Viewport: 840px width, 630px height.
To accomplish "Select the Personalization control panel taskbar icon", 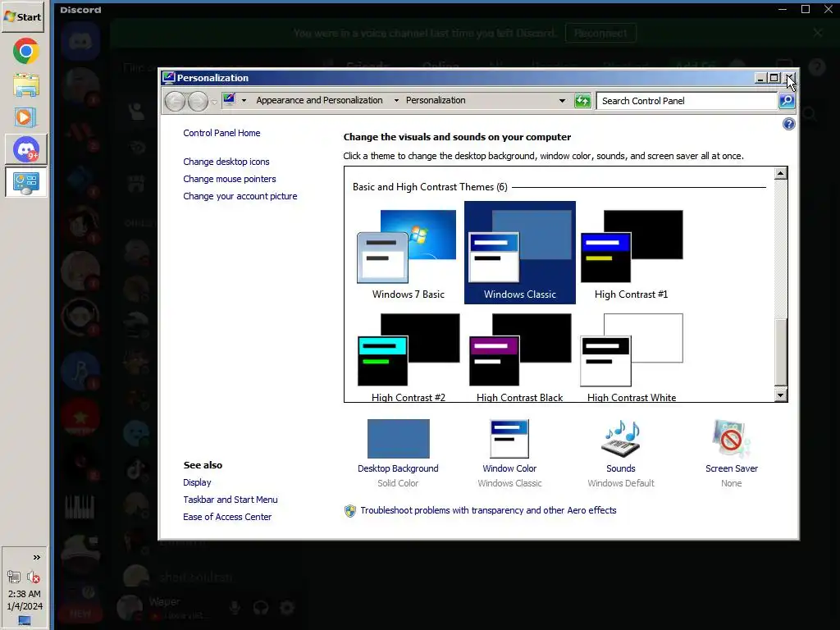I will point(26,182).
